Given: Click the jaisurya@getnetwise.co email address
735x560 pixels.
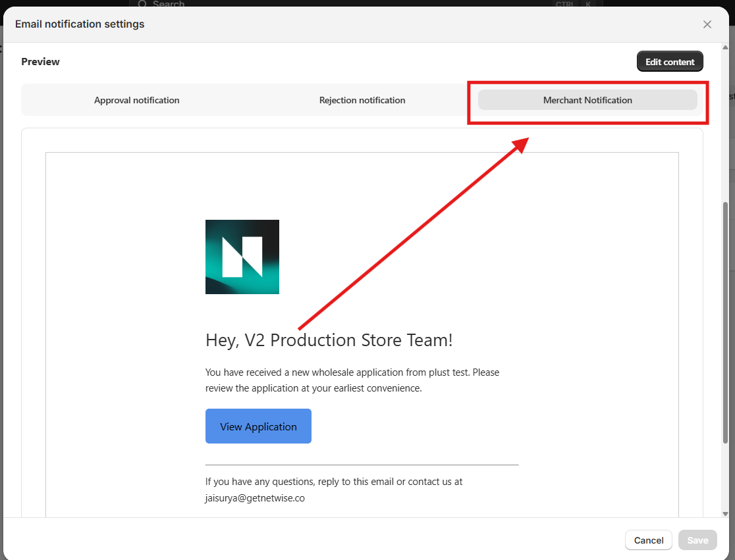Looking at the screenshot, I should coord(255,498).
